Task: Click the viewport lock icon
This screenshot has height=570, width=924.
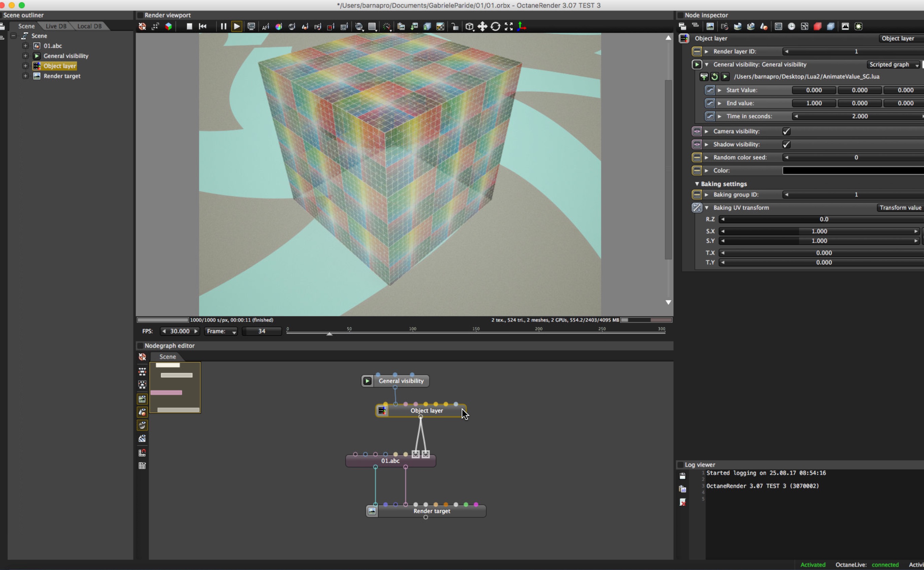Action: [x=455, y=27]
